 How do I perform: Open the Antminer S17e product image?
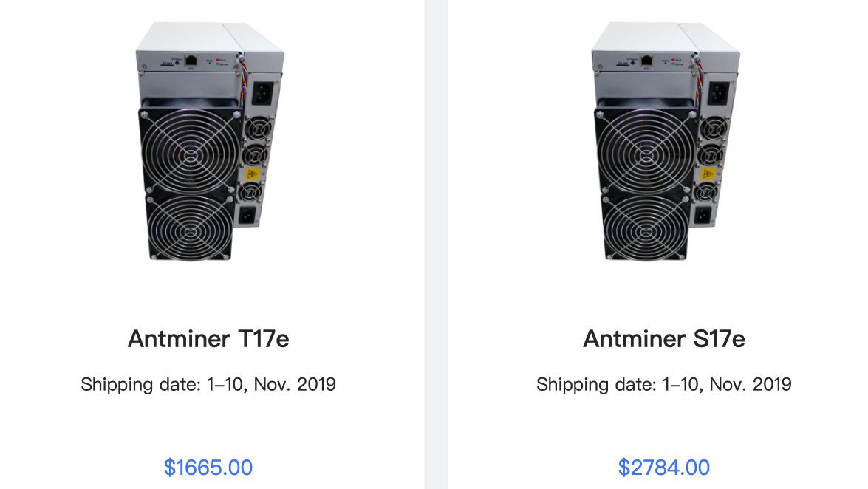(x=665, y=140)
